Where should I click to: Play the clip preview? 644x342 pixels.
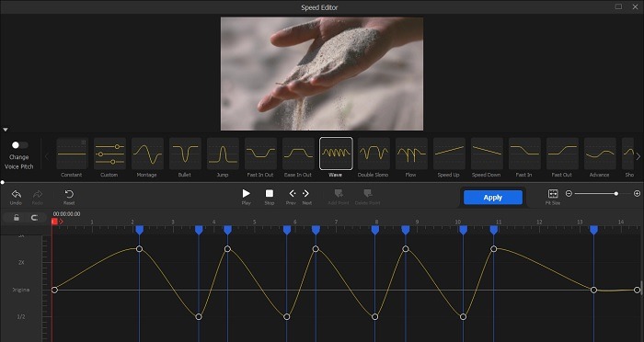pos(246,193)
